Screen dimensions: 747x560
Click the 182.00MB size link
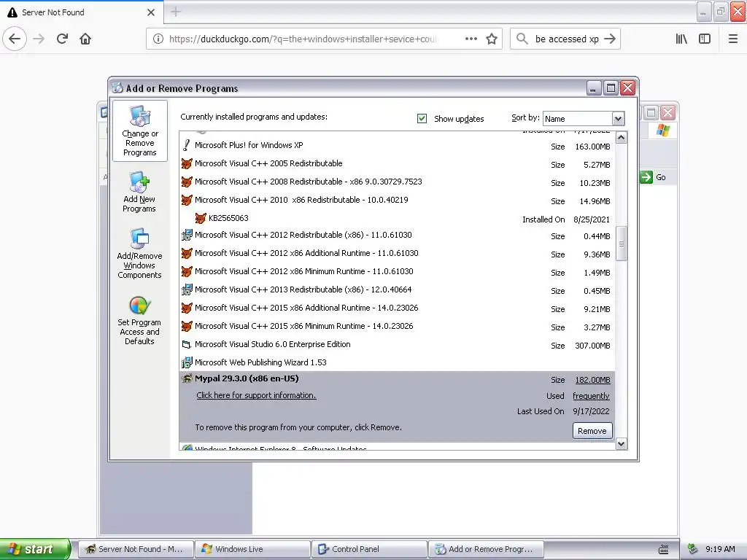click(592, 380)
